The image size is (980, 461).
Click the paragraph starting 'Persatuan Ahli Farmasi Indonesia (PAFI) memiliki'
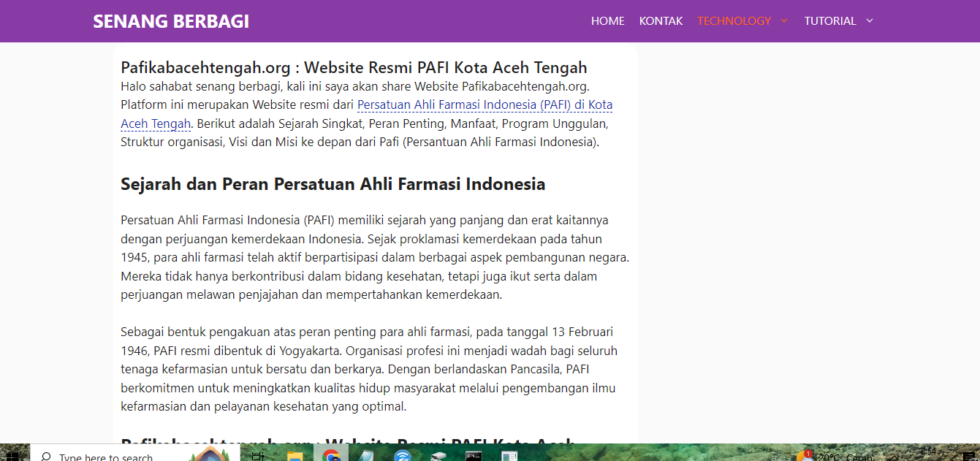(375, 257)
